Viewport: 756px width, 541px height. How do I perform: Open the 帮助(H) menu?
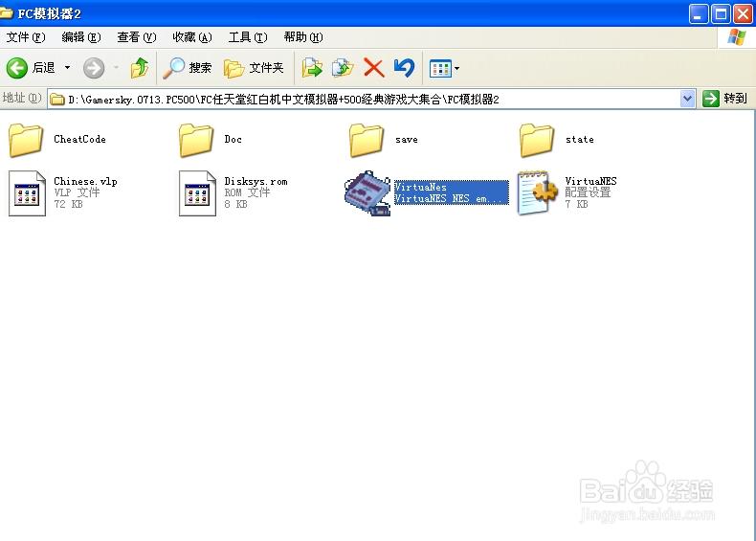pyautogui.click(x=303, y=37)
